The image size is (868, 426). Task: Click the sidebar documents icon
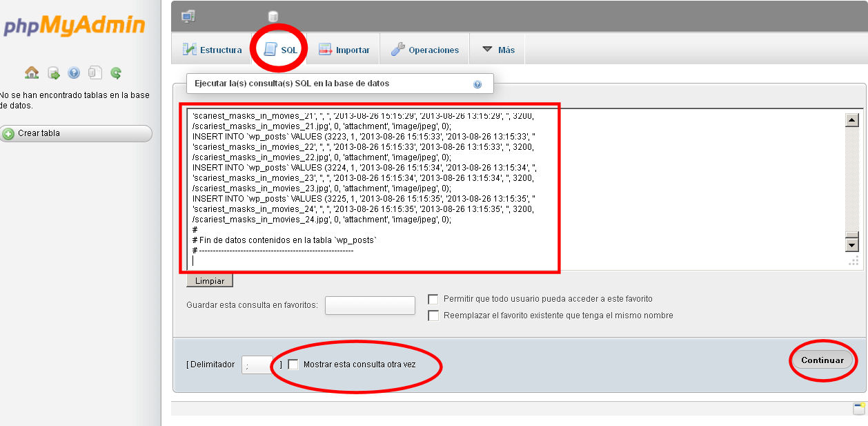(95, 72)
